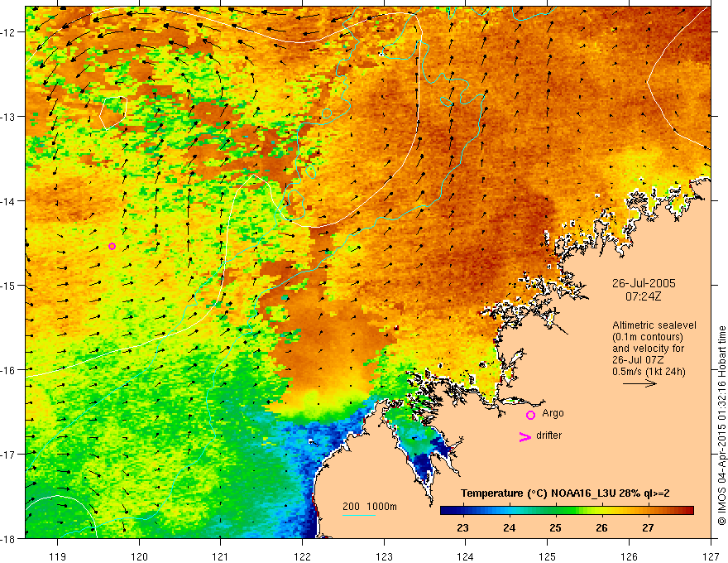Click the IMOS copyright timestamp text

tap(721, 425)
